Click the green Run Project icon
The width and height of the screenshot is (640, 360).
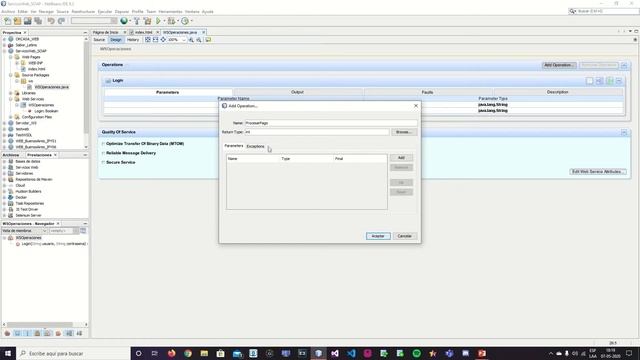[x=158, y=21]
